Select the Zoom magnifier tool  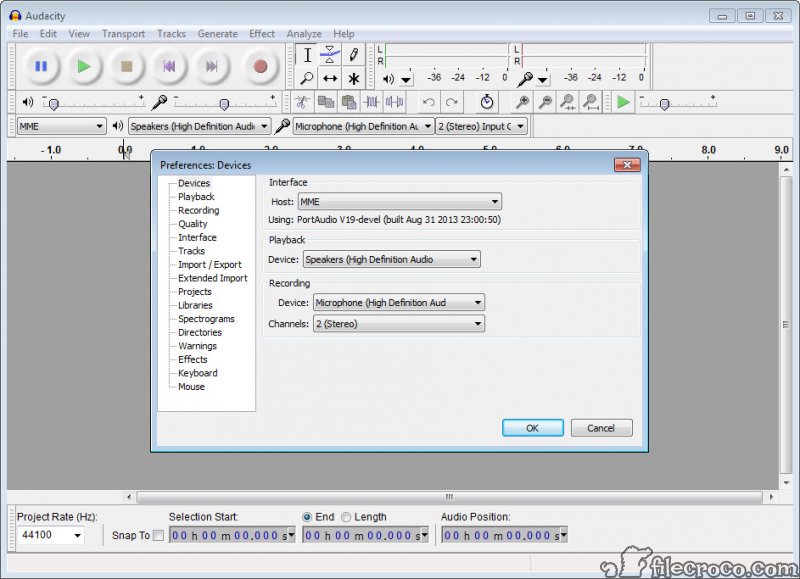pos(307,78)
